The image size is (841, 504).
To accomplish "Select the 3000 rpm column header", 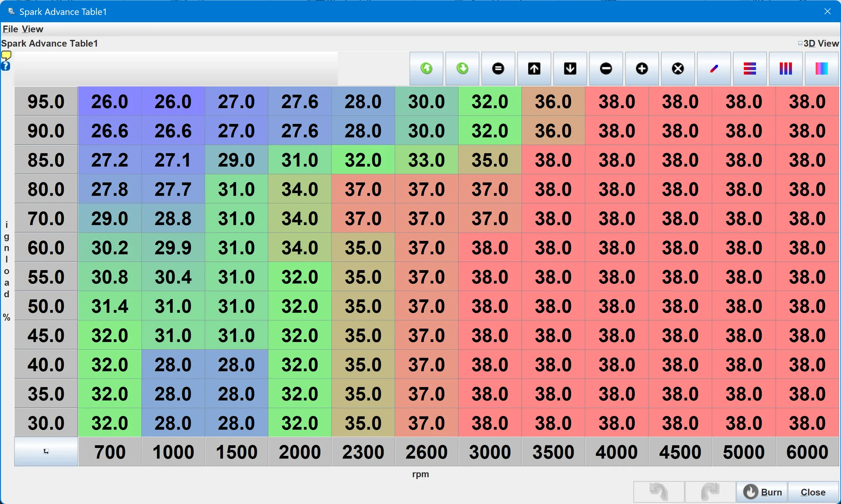I will (490, 451).
